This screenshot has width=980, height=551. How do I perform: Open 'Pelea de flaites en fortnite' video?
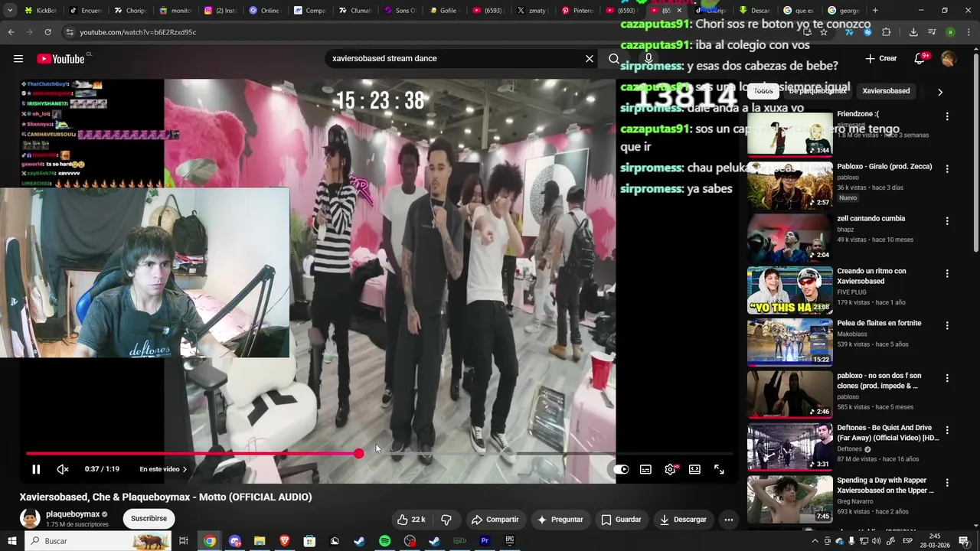click(789, 343)
